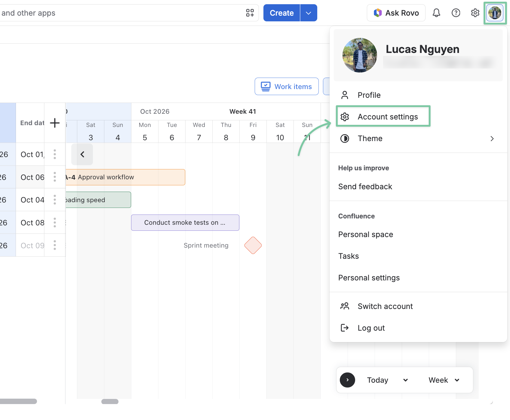
Task: Click Lucas Nguyen's large profile photo
Action: [x=360, y=55]
